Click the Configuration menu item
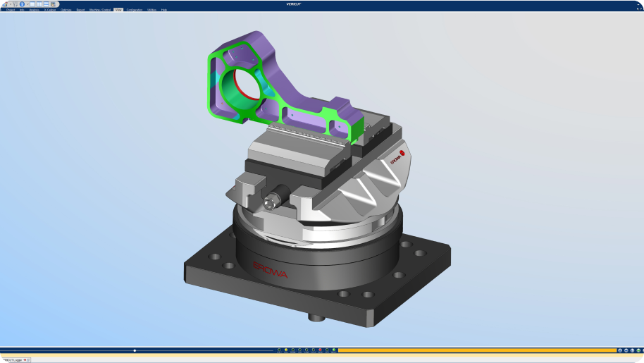Viewport: 644px width, 363px height. coord(134,10)
